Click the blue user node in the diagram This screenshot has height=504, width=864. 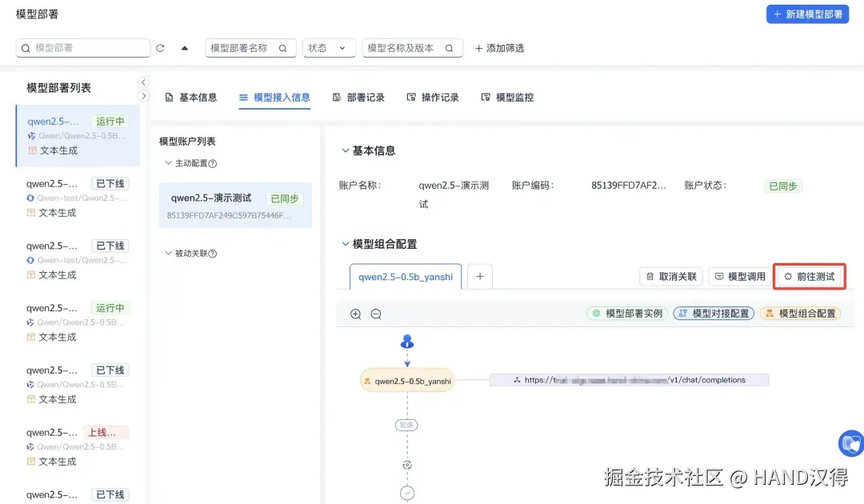point(407,342)
